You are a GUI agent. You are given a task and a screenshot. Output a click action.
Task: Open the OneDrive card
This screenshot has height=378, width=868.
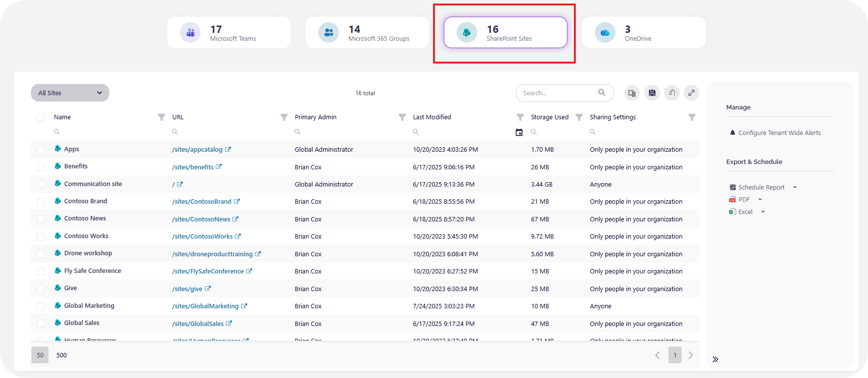[x=644, y=32]
